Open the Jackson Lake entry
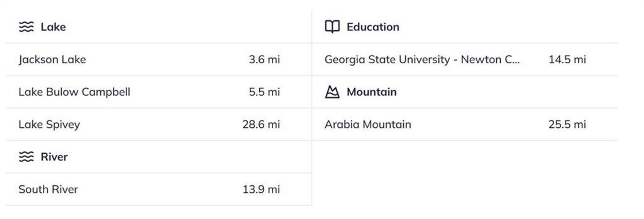644x219 pixels. (x=52, y=59)
